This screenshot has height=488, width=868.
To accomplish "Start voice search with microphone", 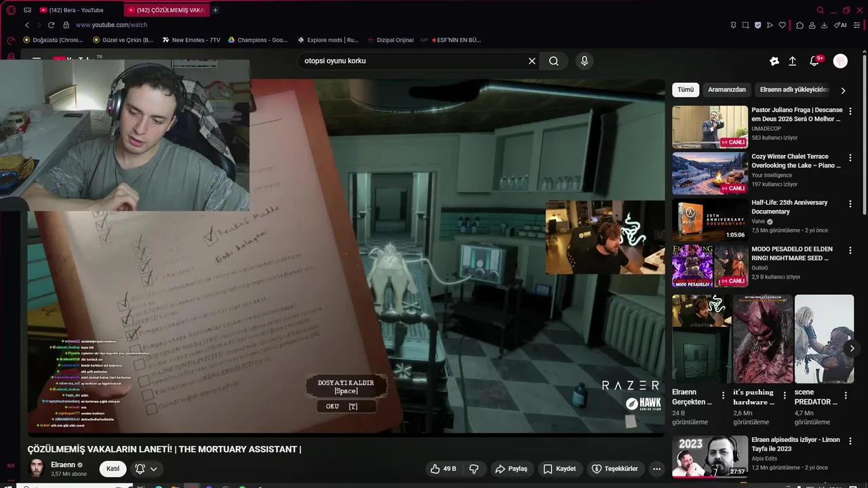I will coord(585,61).
